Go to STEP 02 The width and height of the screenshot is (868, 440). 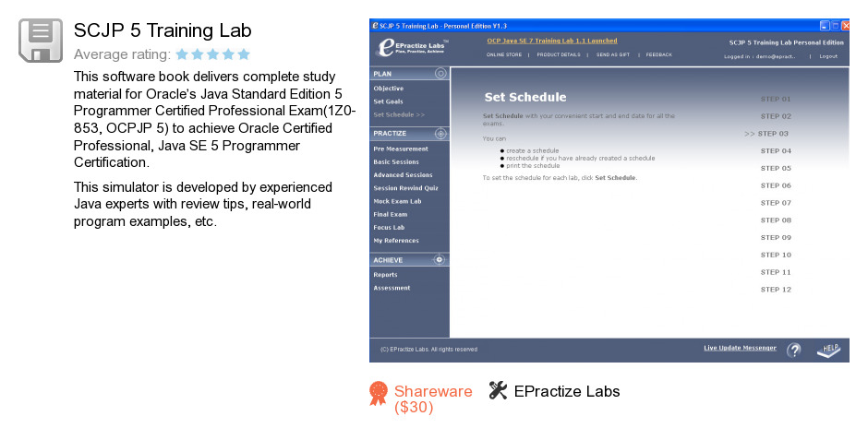(x=776, y=116)
